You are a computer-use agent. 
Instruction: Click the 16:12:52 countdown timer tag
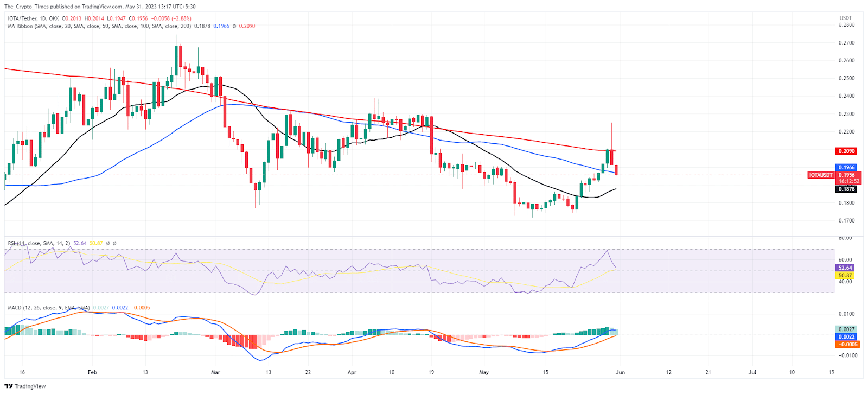pyautogui.click(x=848, y=181)
